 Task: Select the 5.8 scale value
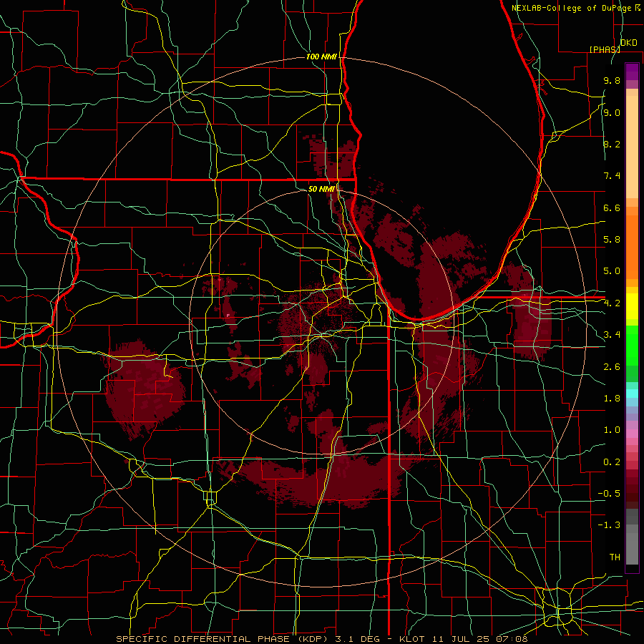612,240
